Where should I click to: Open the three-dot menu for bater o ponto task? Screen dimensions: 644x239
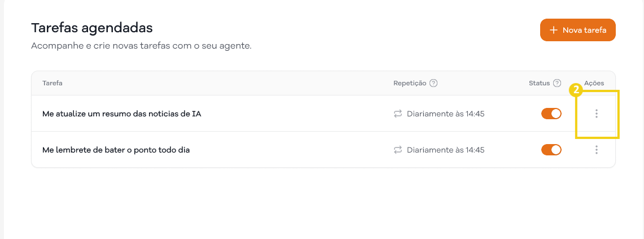(597, 150)
